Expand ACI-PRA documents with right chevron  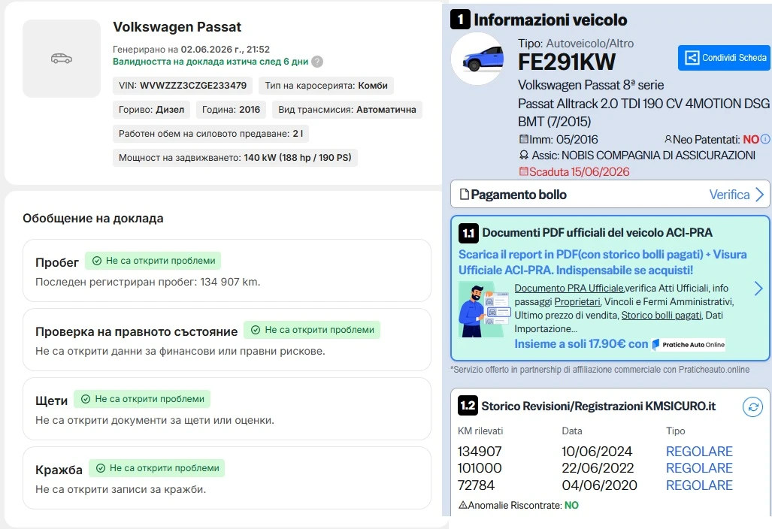tap(758, 289)
